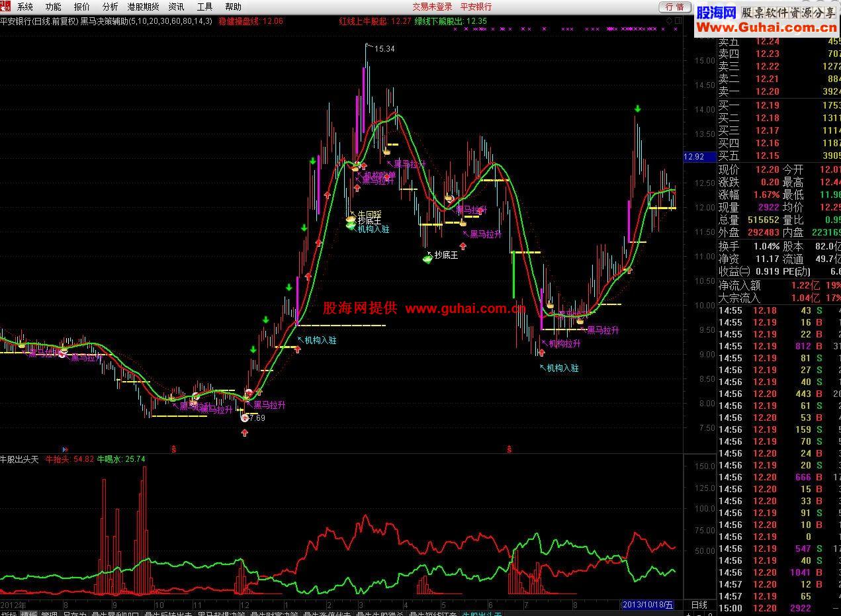841x616 pixels.
Task: Select the 14:56 tick row with volume 666
Action: coord(779,477)
